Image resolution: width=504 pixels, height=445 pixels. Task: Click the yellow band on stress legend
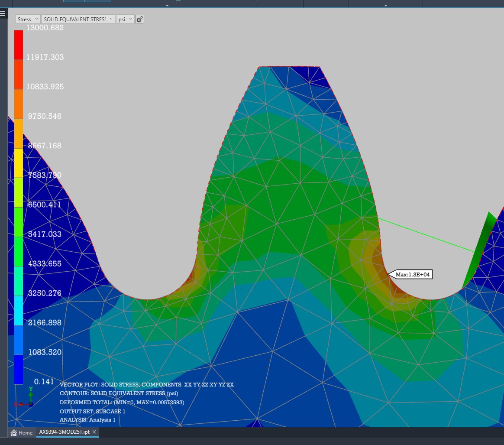(19, 163)
